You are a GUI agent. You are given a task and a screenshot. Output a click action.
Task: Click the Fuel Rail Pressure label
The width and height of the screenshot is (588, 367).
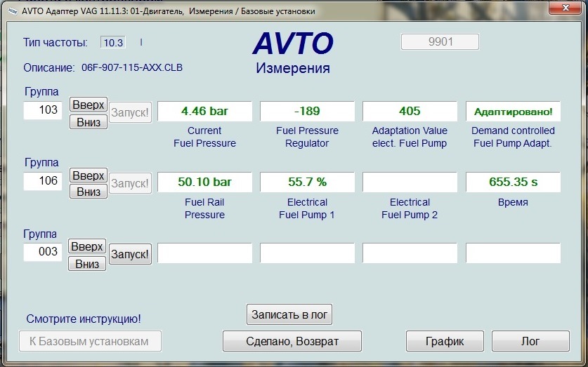(x=204, y=208)
